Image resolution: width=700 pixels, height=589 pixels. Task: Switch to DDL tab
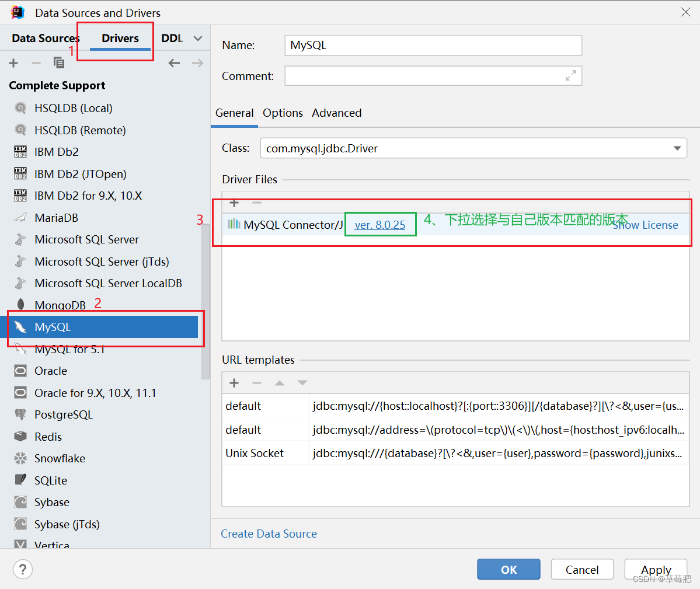point(172,39)
